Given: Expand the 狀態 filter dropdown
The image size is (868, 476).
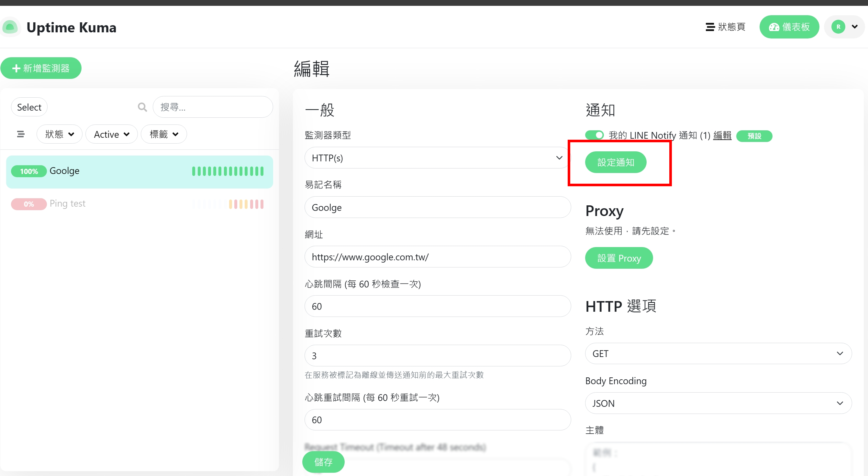Looking at the screenshot, I should [x=59, y=134].
